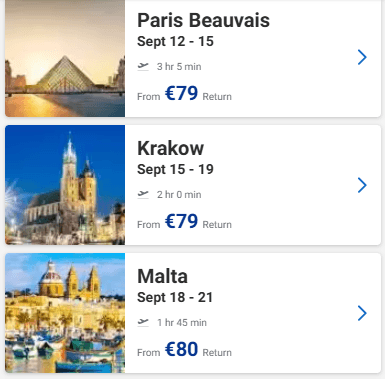The width and height of the screenshot is (385, 379).
Task: Select the Malta destination title
Action: tap(163, 276)
